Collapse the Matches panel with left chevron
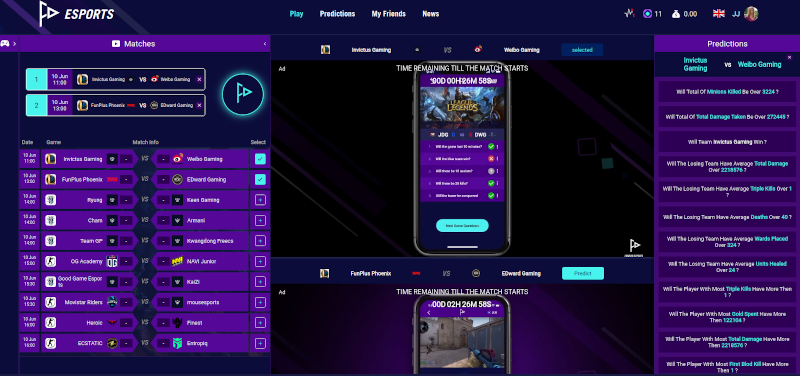This screenshot has width=800, height=376. tap(265, 44)
